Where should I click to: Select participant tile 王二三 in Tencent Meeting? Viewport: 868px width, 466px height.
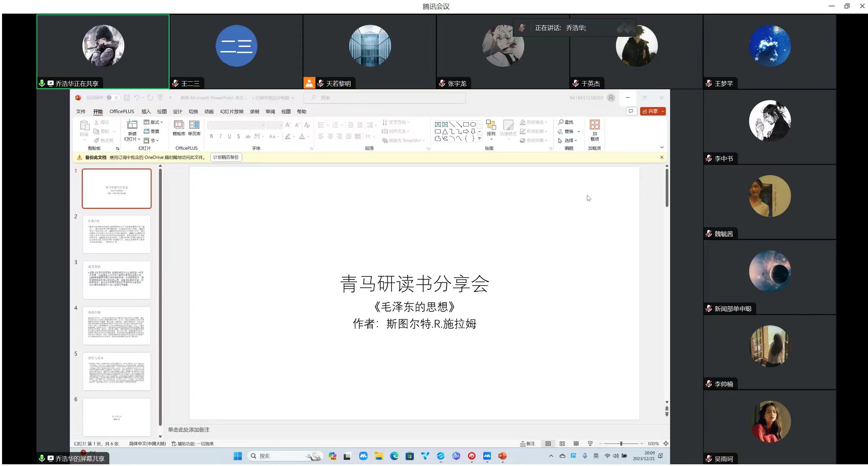[x=236, y=51]
